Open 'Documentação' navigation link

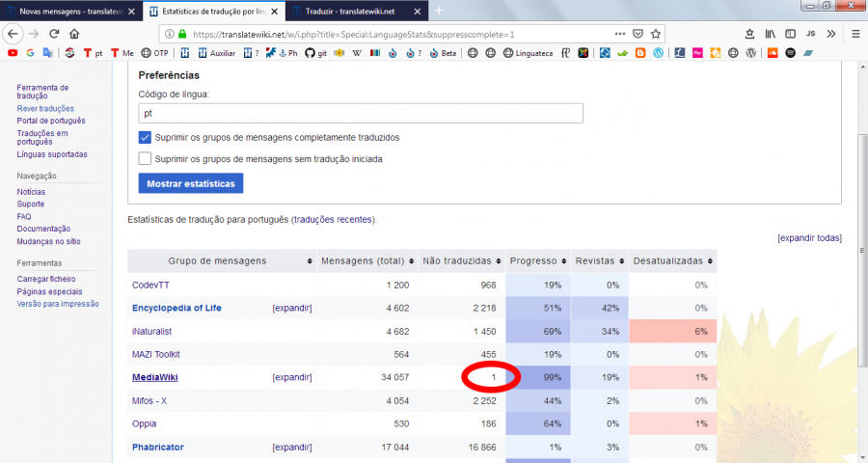coord(43,229)
